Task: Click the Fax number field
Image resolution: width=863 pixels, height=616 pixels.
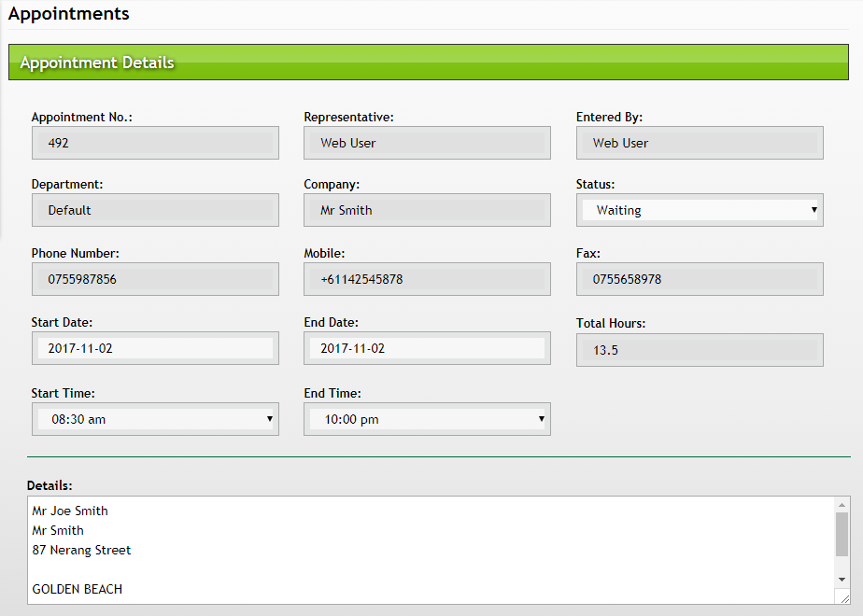Action: pyautogui.click(x=699, y=279)
